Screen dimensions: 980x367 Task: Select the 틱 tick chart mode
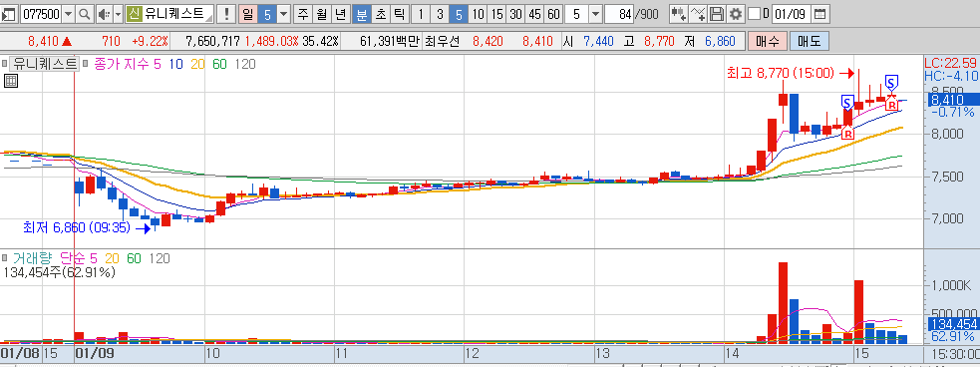coord(399,14)
